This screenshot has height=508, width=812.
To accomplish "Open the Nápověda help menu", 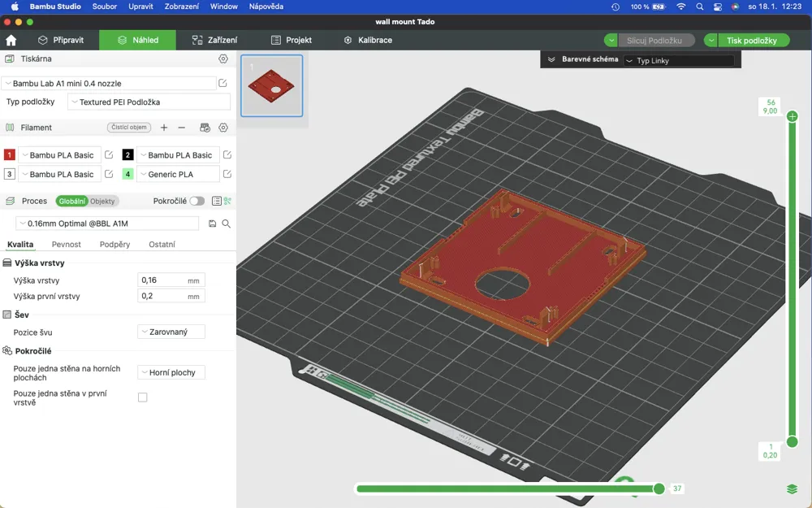I will (266, 7).
